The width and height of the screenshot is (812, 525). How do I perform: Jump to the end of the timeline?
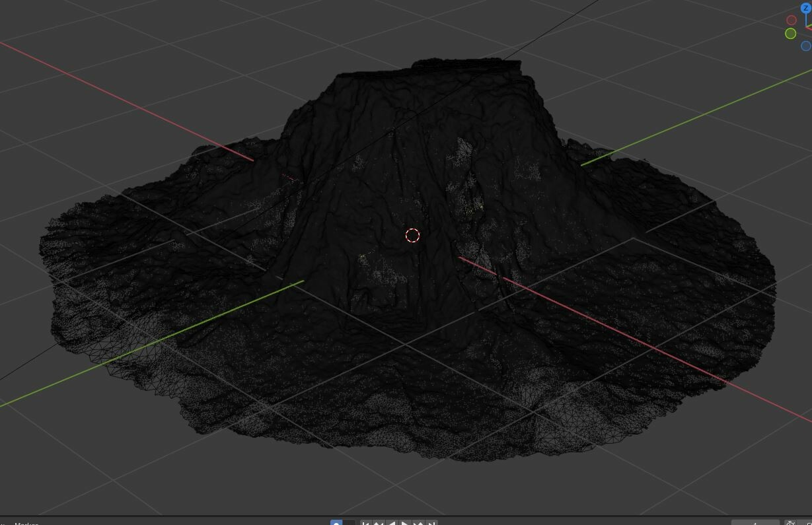pos(433,522)
